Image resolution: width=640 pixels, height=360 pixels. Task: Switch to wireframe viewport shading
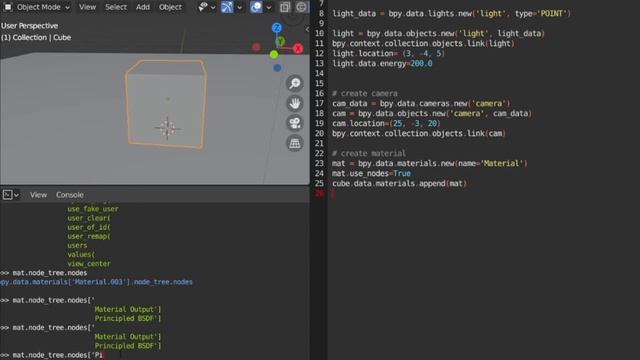click(301, 7)
